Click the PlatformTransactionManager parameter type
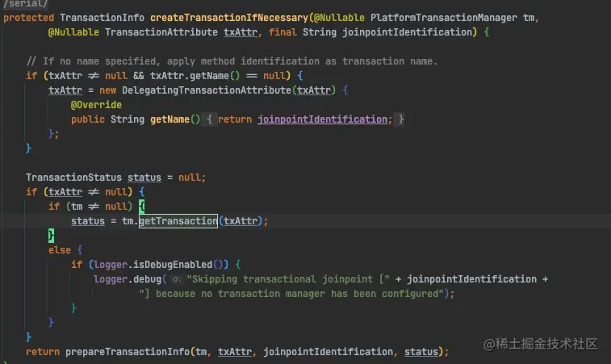Viewport: 611px width, 364px height. (443, 18)
